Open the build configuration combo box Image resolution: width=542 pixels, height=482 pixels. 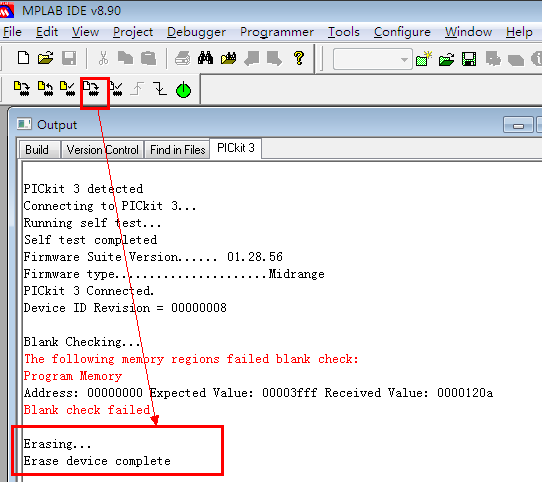373,59
